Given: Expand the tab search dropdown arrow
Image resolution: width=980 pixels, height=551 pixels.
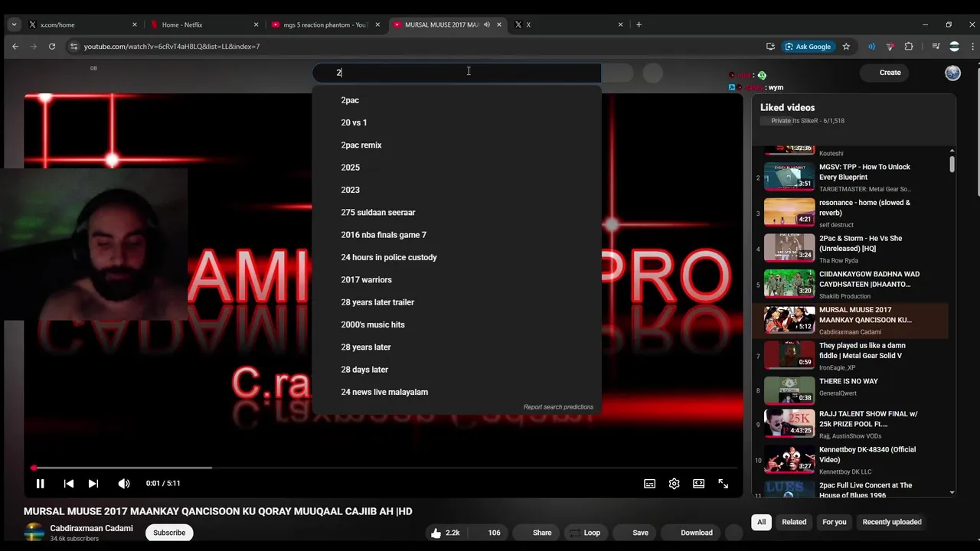Looking at the screenshot, I should pyautogui.click(x=14, y=24).
